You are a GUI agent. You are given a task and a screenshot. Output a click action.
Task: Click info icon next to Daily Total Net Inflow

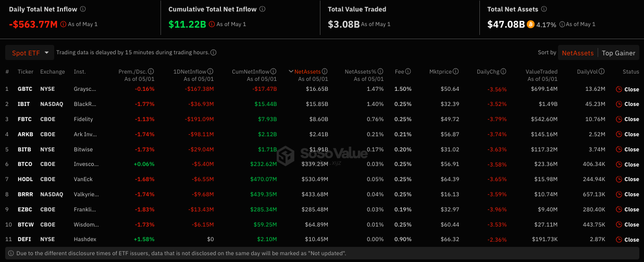click(83, 9)
